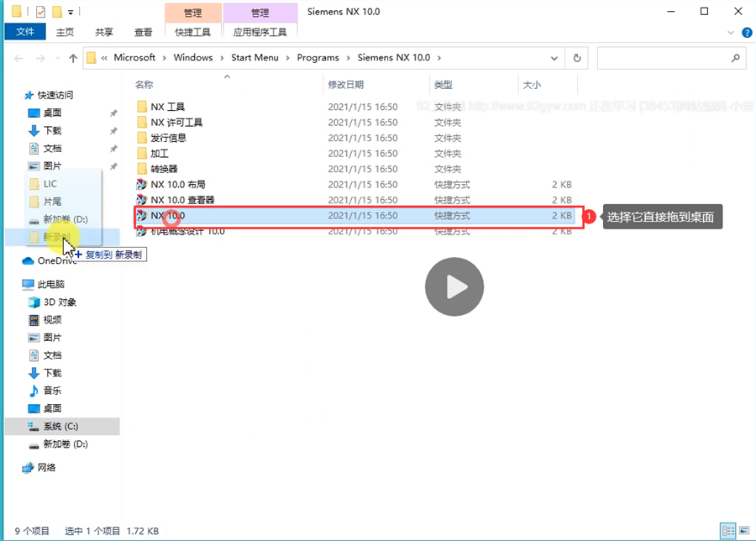756x541 pixels.
Task: Click the NX 工具 folder icon
Action: tap(142, 107)
